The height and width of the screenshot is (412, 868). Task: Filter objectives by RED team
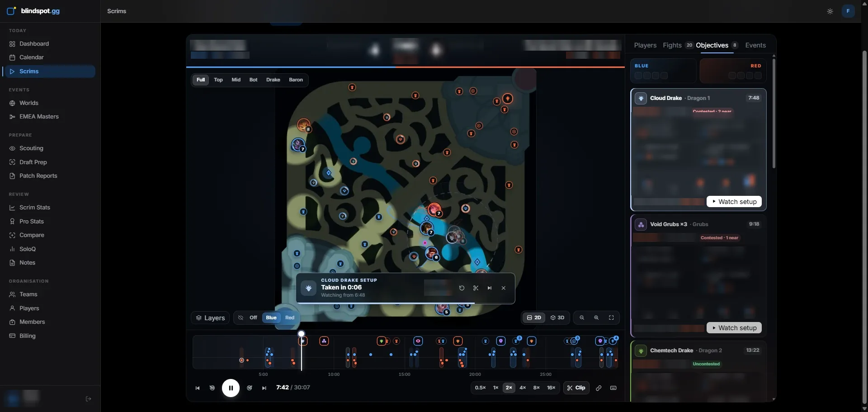coord(733,71)
